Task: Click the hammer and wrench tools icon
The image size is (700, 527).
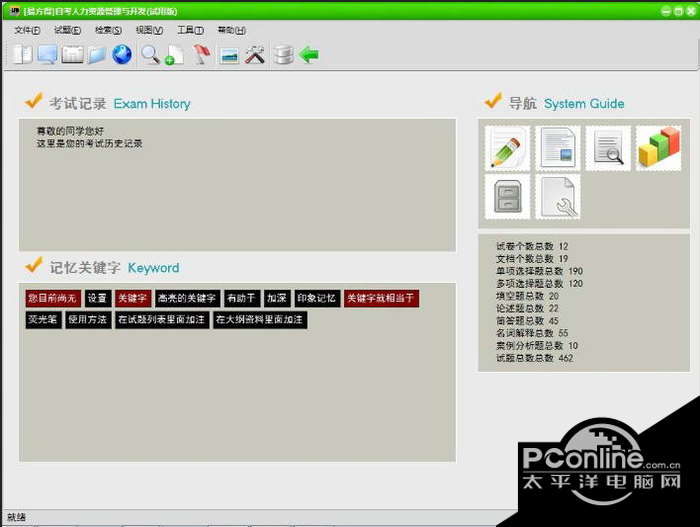Action: pyautogui.click(x=254, y=55)
